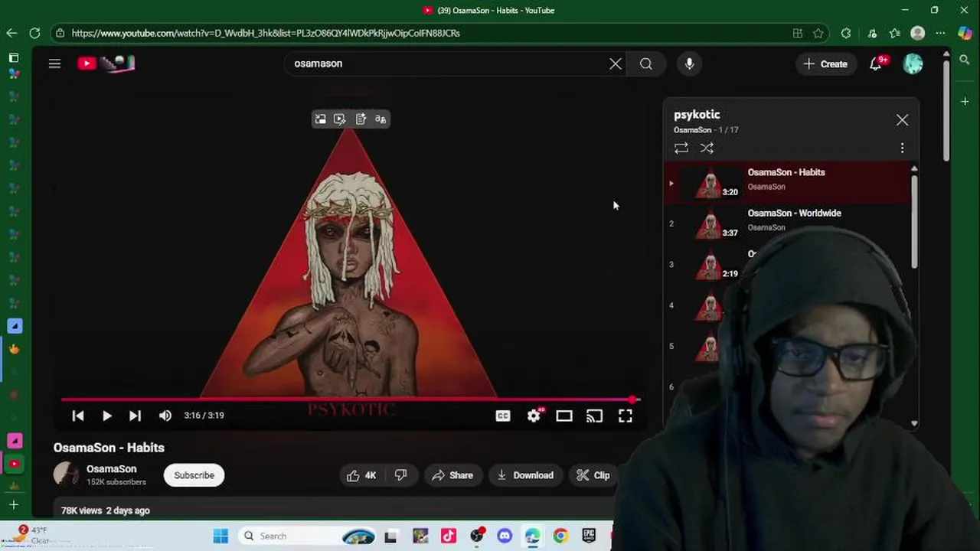Open Windows Start menu
Screen dimensions: 980x551
(220, 536)
